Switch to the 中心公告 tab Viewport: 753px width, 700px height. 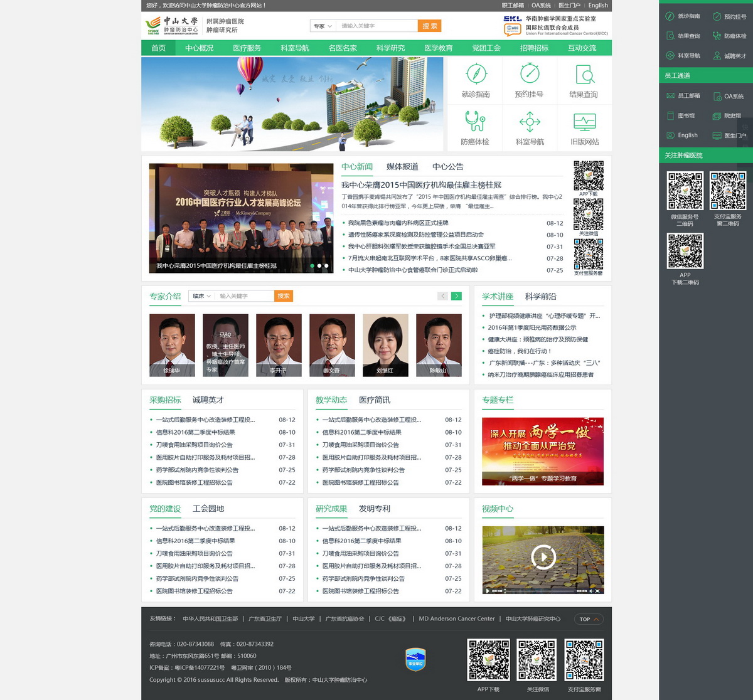(x=448, y=167)
